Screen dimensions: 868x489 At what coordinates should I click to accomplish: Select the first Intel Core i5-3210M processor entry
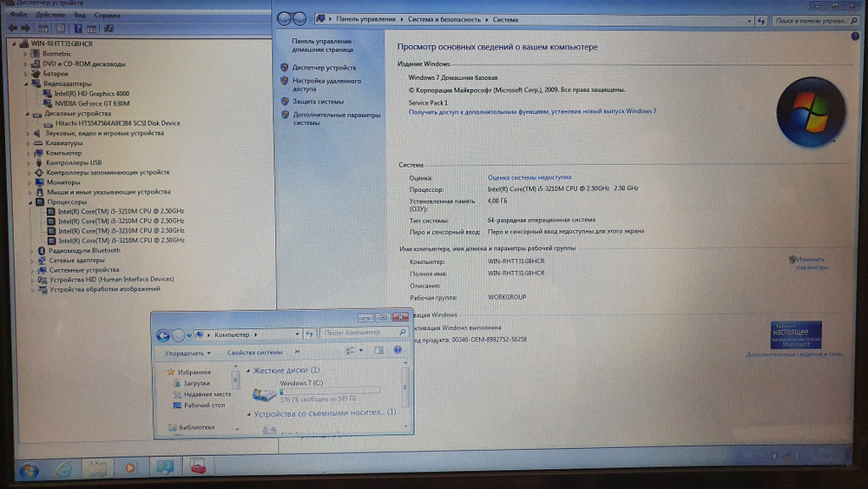pyautogui.click(x=121, y=211)
